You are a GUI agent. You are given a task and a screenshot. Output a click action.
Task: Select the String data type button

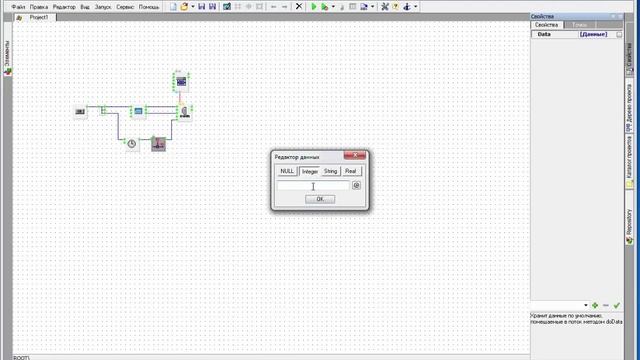coord(331,171)
